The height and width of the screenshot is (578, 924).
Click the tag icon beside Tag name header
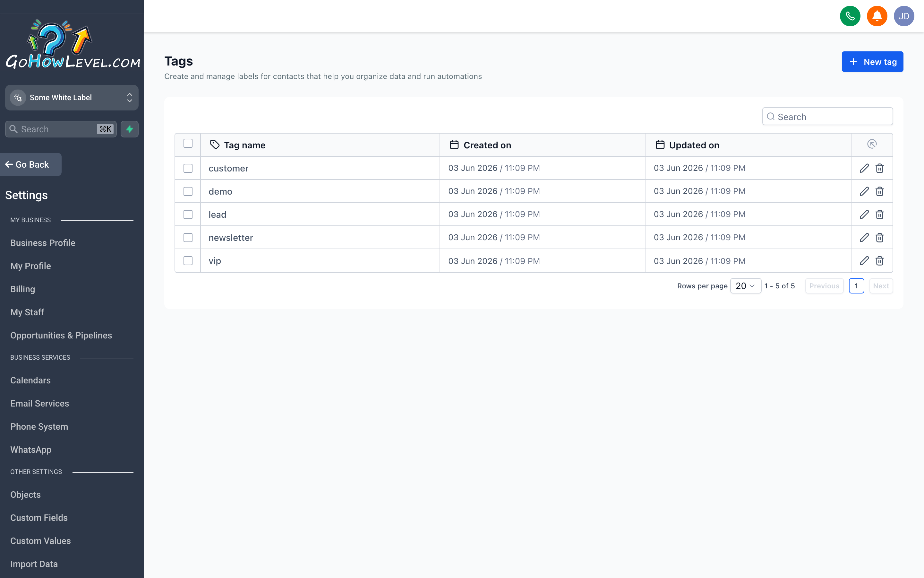215,144
